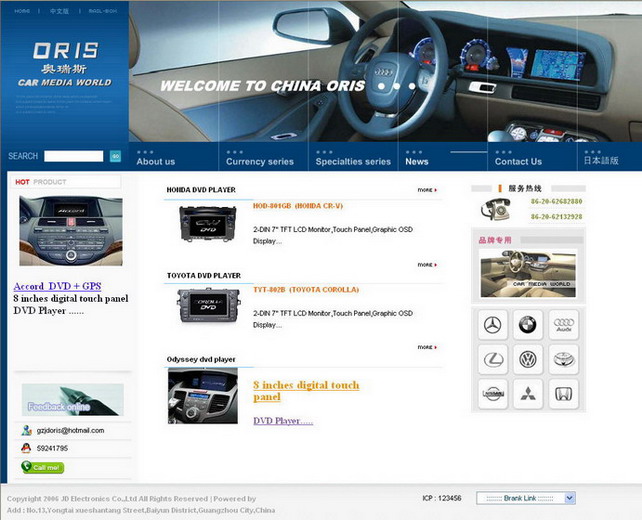This screenshot has width=642, height=520.
Task: Open the Currency series menu
Action: [260, 162]
